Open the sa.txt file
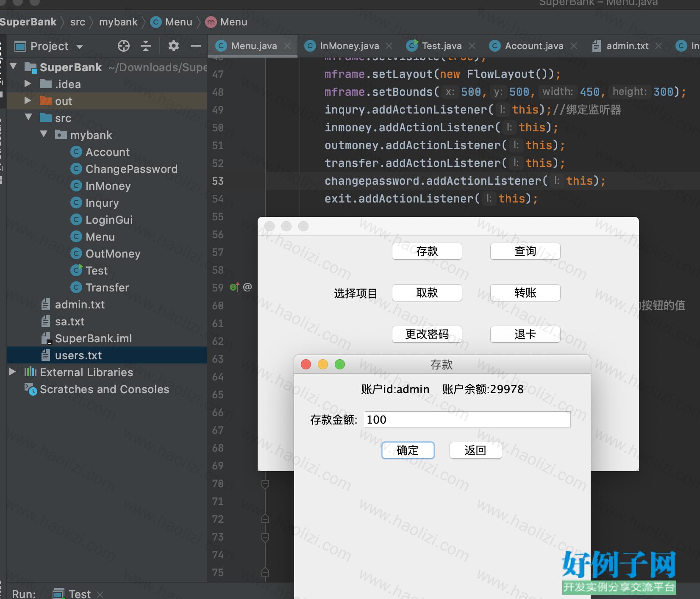 [63, 322]
